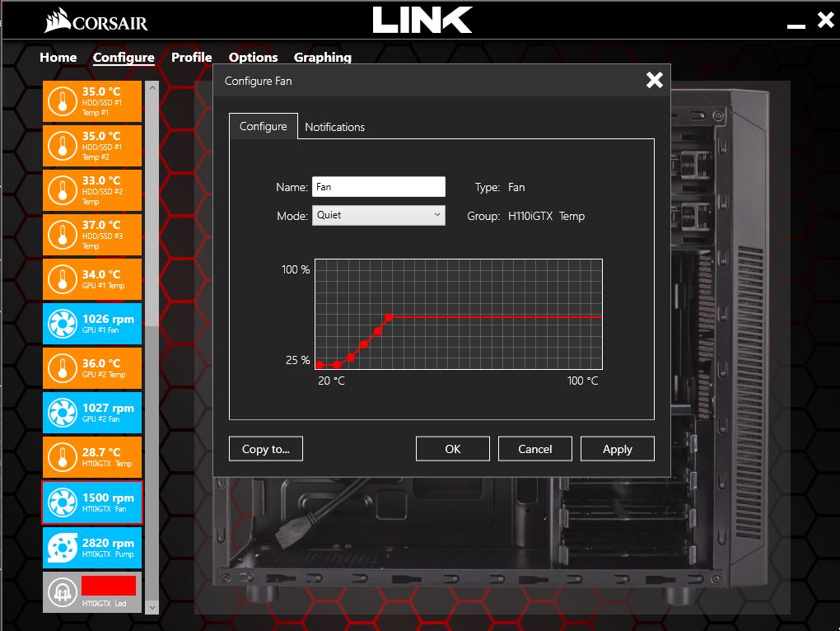The width and height of the screenshot is (840, 631).
Task: Click thermometer icon of GPU #1 Temp tile
Action: tap(63, 279)
